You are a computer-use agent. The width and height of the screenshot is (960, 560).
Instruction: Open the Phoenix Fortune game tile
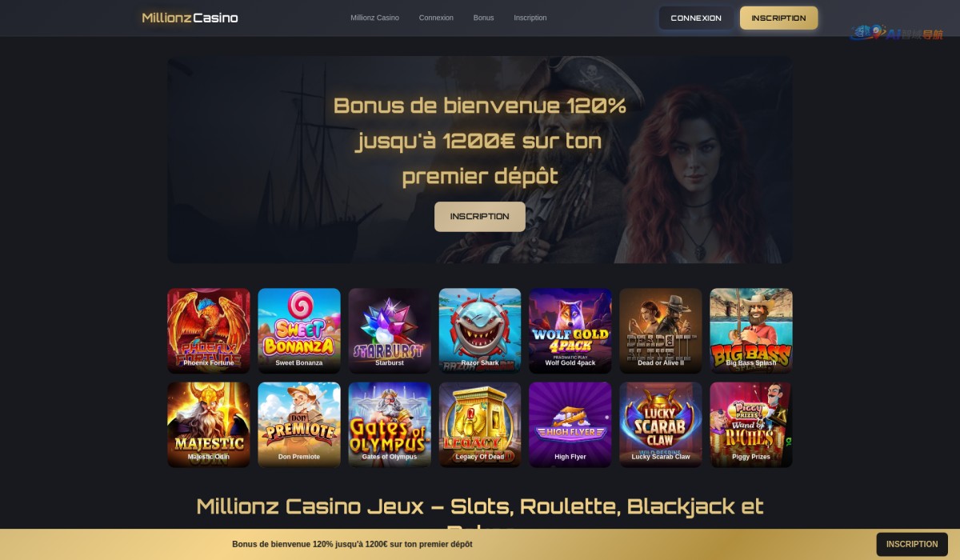pyautogui.click(x=209, y=330)
